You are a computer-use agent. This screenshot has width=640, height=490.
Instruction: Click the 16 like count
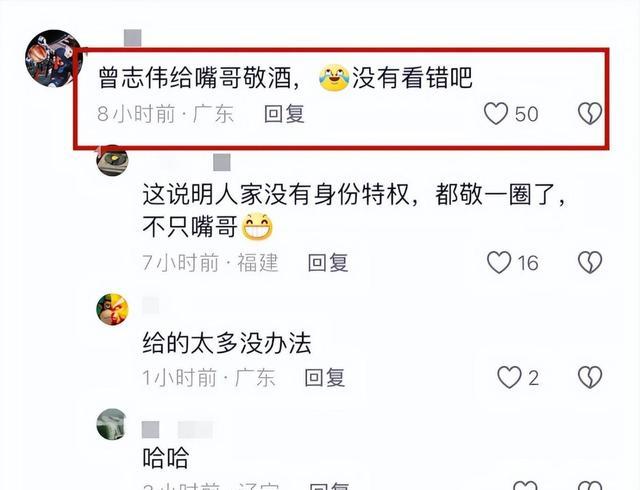[x=528, y=263]
